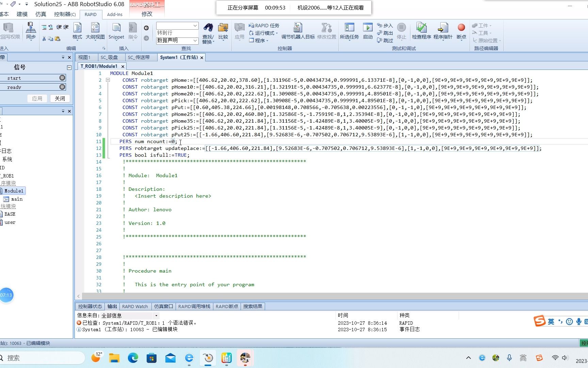This screenshot has width=588, height=368.
Task: Collapse the code fold at line 2
Action: tap(108, 80)
